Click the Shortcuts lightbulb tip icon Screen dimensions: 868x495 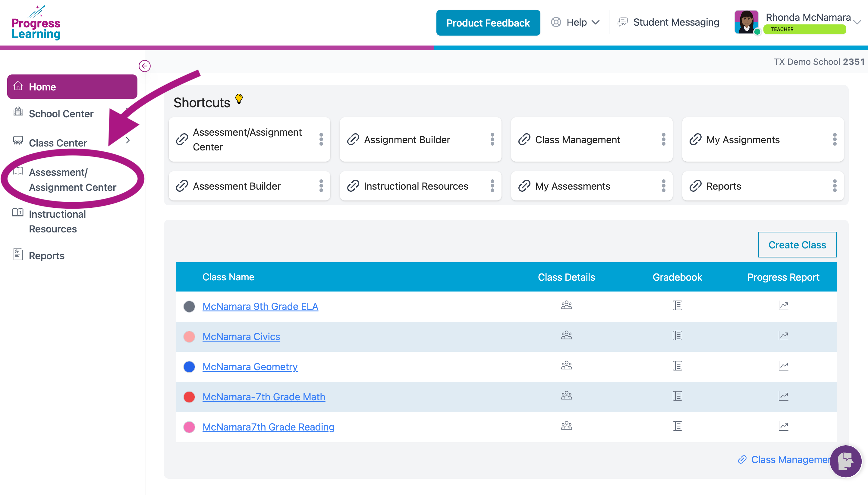coord(239,99)
